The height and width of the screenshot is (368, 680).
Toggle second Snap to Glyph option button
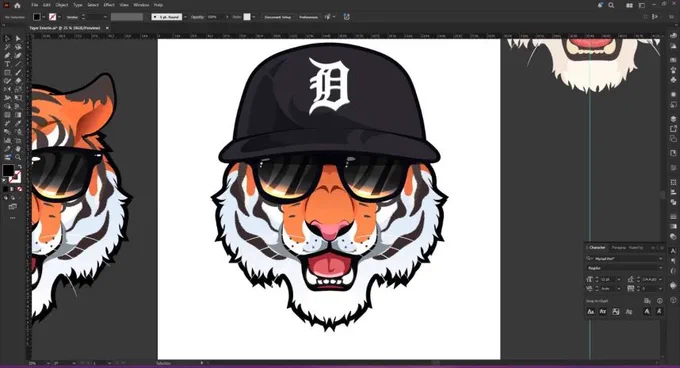click(603, 311)
